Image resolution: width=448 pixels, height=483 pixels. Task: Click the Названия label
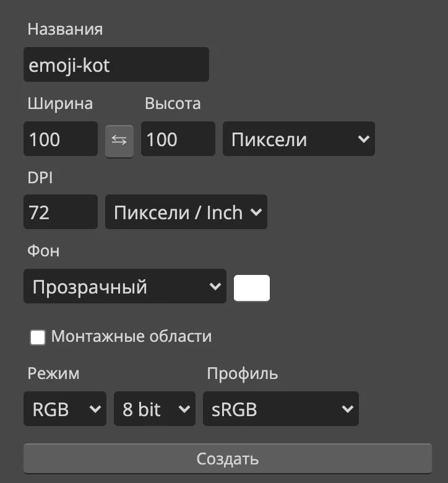[x=65, y=29]
